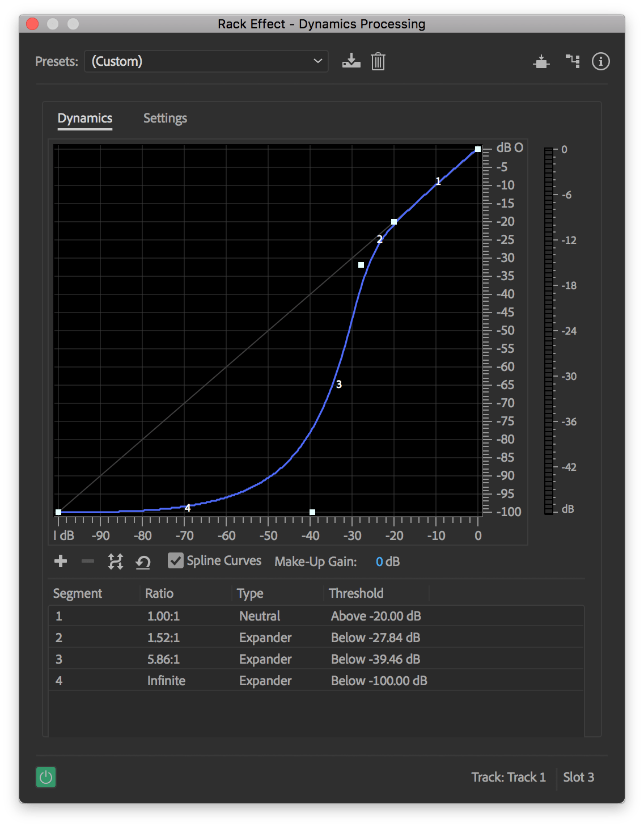
Task: Click the curve control point at -20 dB
Action: [394, 222]
